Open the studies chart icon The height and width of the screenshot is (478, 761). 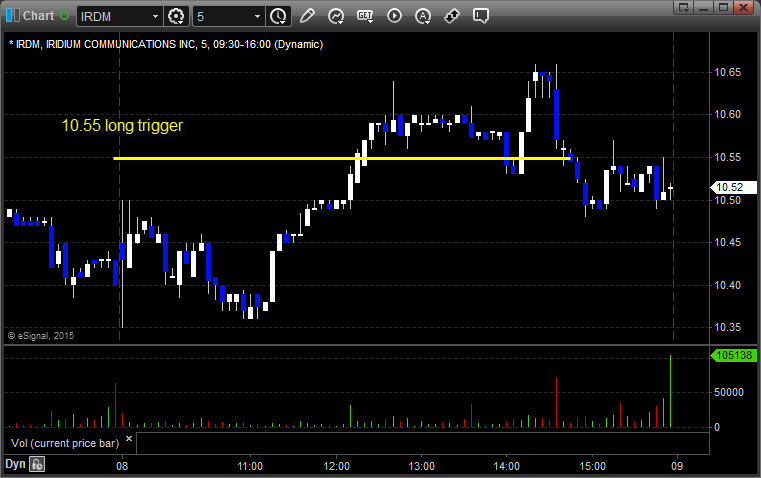click(335, 16)
